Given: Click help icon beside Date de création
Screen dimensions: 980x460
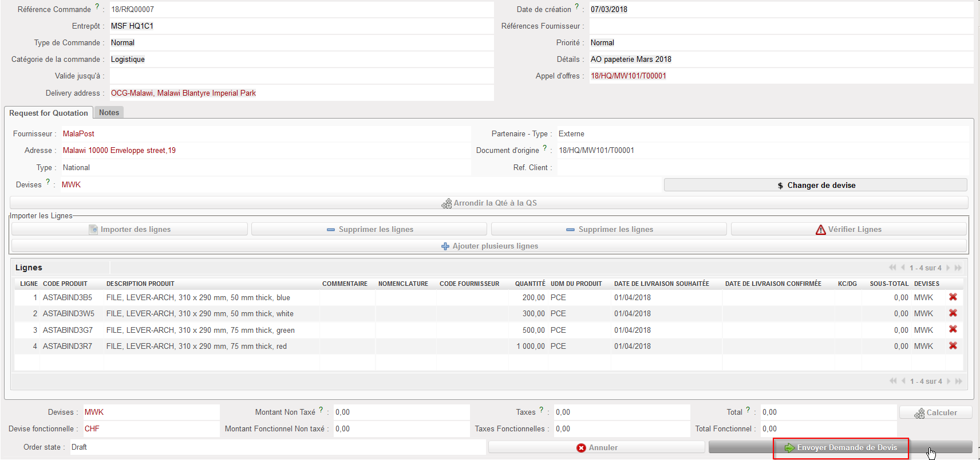Looking at the screenshot, I should (577, 7).
